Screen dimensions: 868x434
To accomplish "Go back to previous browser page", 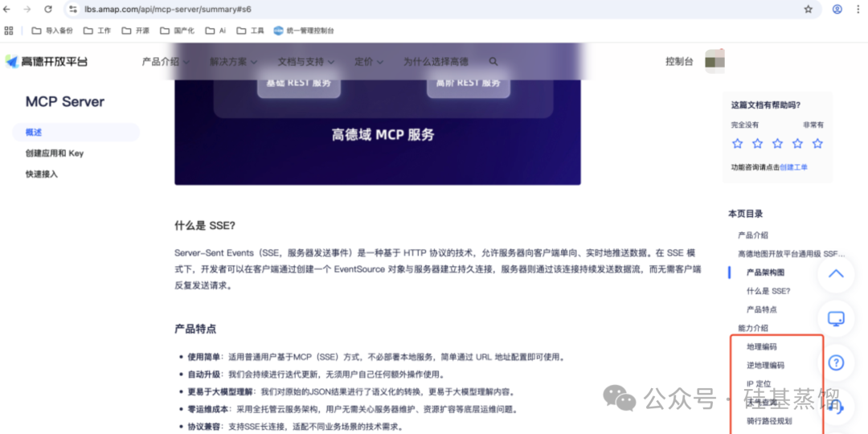I will click(6, 9).
